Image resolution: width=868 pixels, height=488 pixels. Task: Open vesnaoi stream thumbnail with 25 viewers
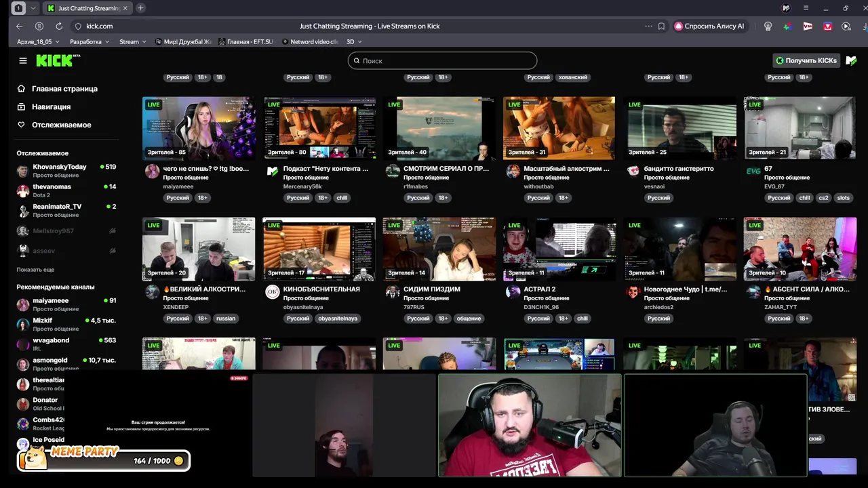point(679,128)
